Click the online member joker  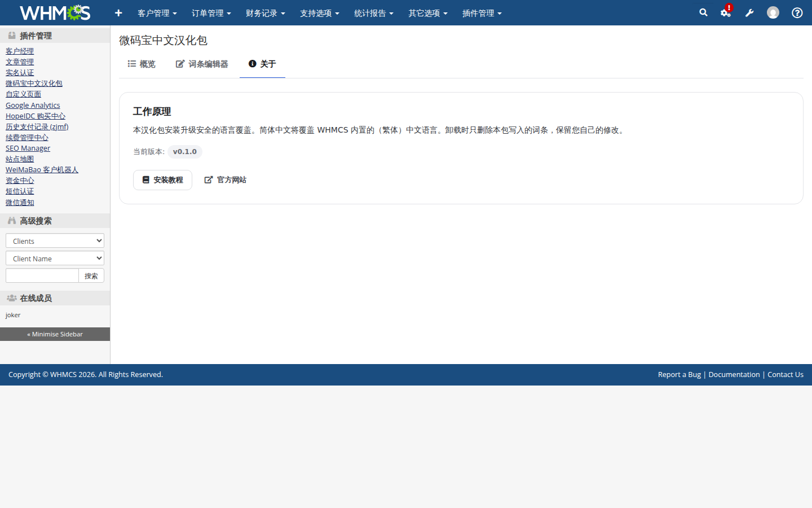point(13,315)
